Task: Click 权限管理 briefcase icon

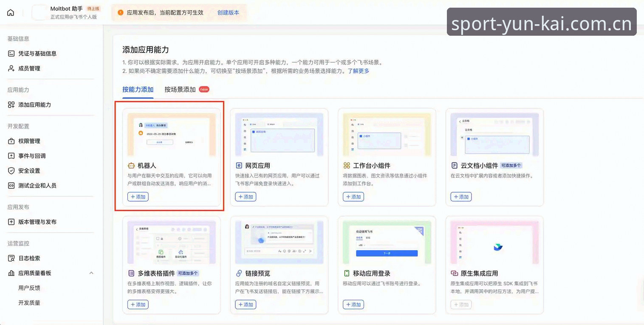Action: pos(11,141)
